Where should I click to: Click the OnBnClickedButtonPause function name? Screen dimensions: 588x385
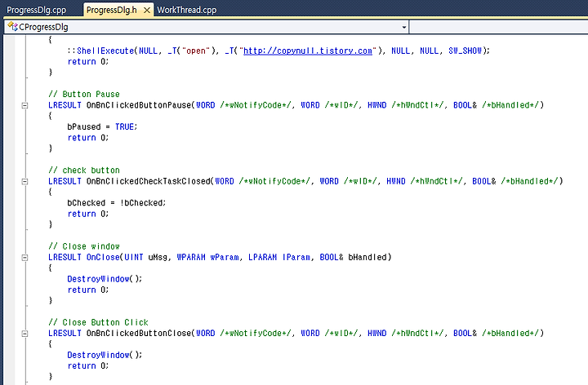click(x=139, y=105)
